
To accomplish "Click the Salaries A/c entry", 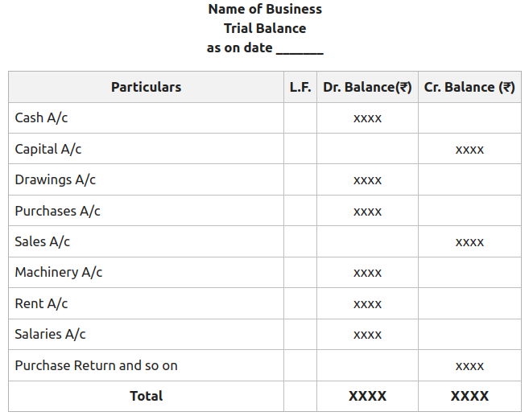I will tap(50, 334).
